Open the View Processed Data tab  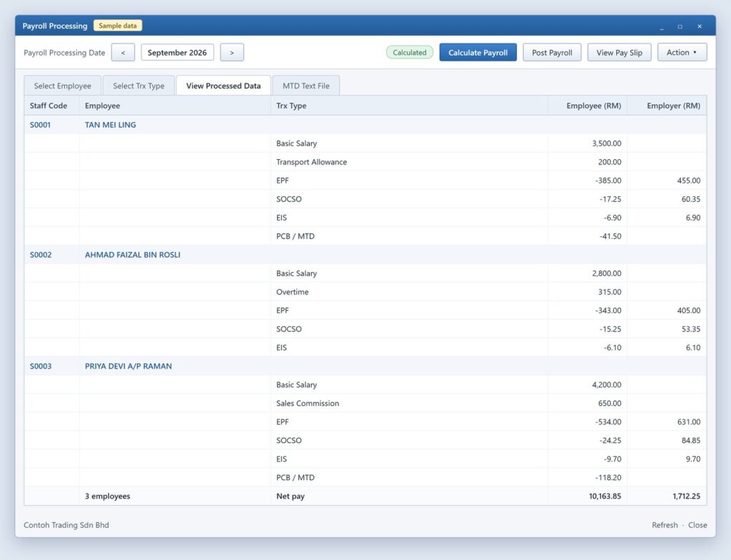coord(223,86)
